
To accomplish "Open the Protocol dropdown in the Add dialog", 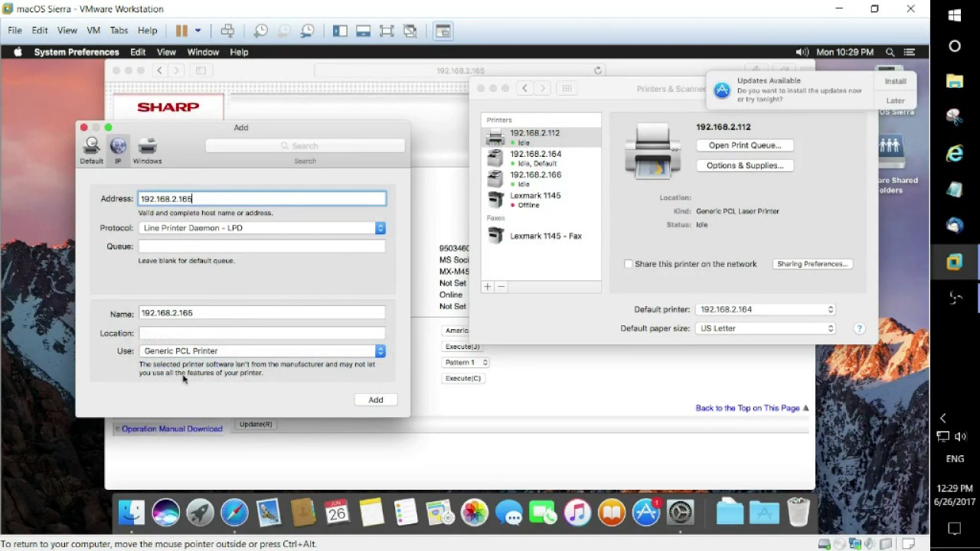I will point(262,228).
